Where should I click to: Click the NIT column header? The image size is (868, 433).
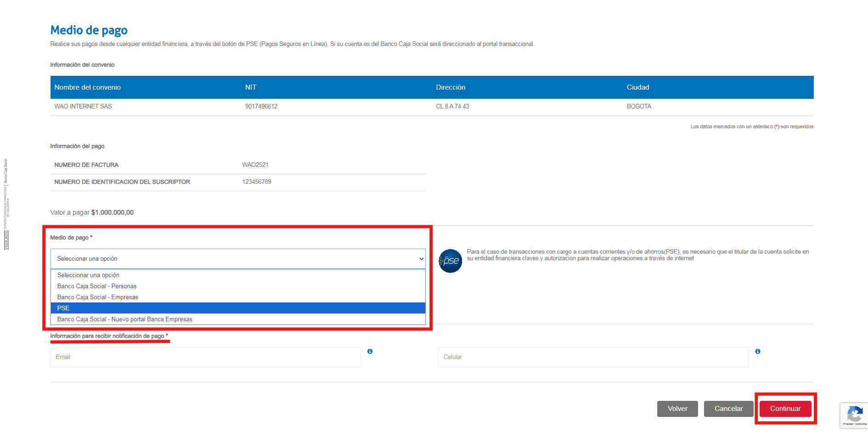coord(251,87)
